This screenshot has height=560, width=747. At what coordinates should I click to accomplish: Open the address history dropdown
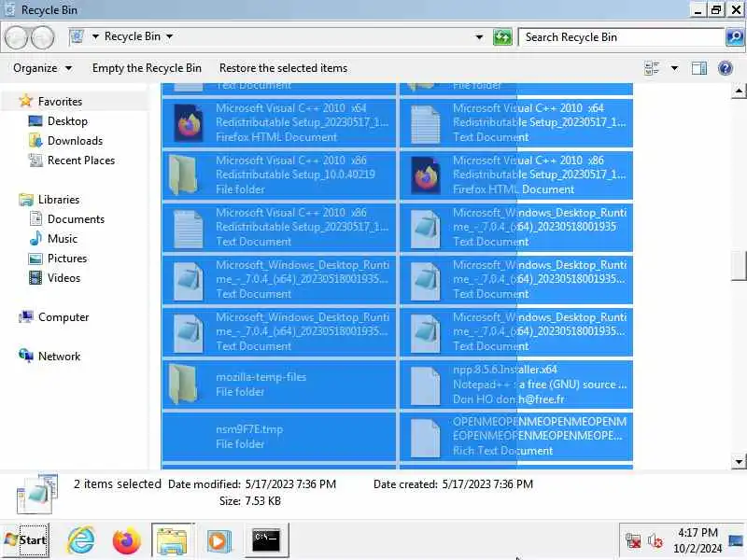point(479,37)
